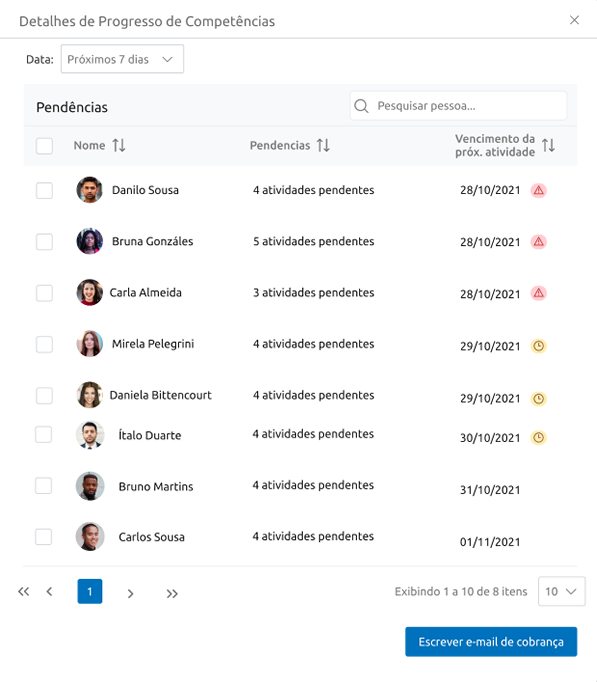Click red warning icon for Carla Almeida

539,293
